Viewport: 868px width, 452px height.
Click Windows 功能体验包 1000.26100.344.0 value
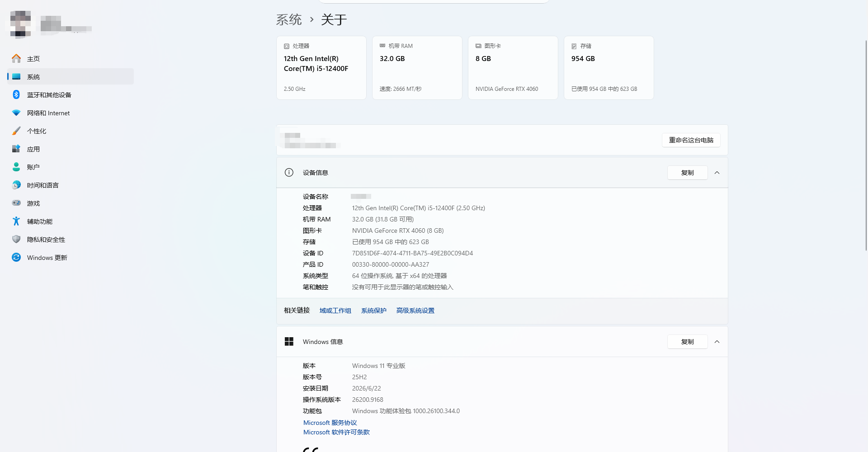(406, 411)
